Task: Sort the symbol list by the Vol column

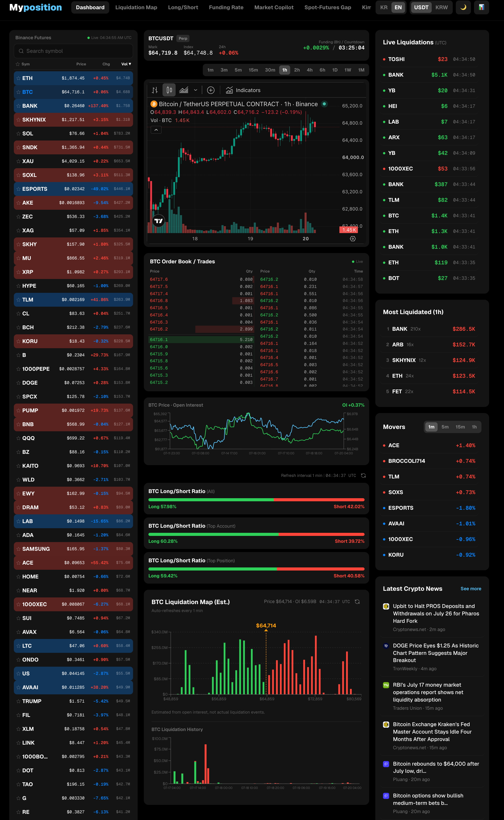Action: tap(126, 64)
